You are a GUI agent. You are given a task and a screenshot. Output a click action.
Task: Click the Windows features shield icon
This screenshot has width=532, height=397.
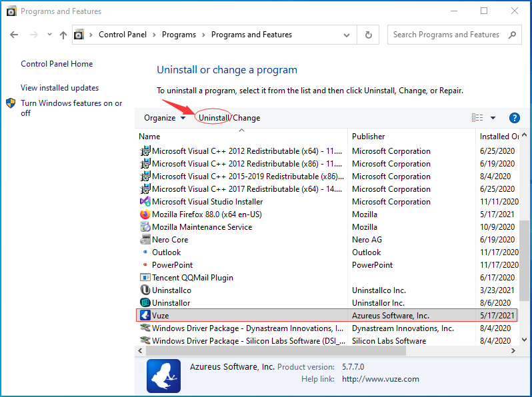click(11, 103)
